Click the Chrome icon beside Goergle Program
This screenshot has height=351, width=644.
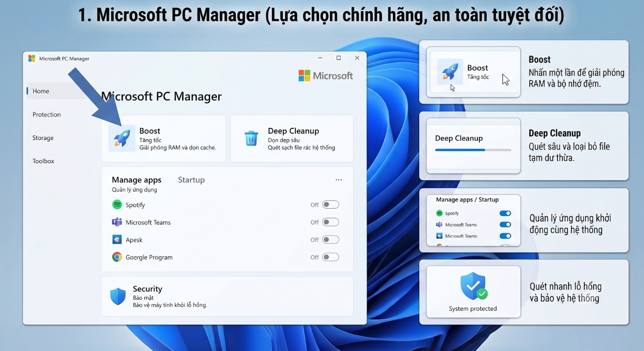pos(117,257)
